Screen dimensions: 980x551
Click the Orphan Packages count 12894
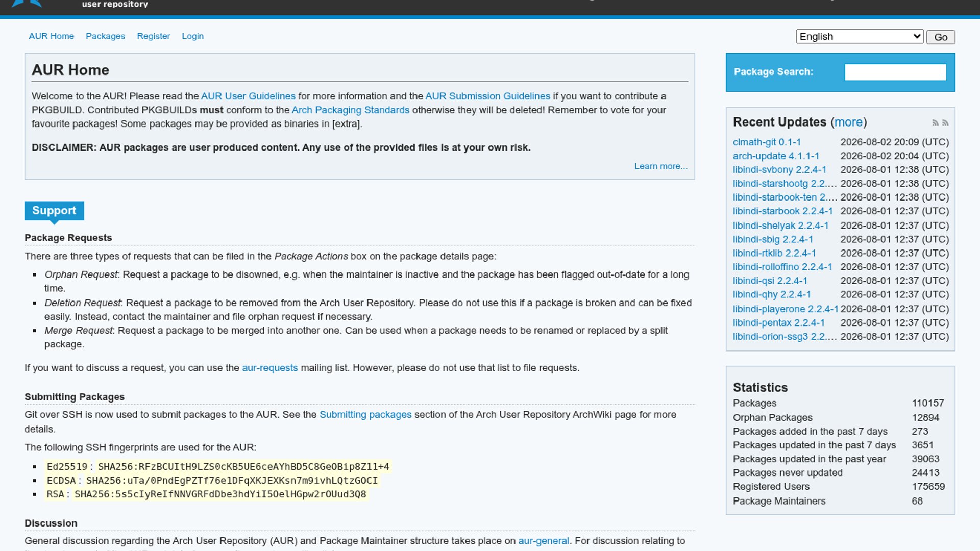point(925,417)
